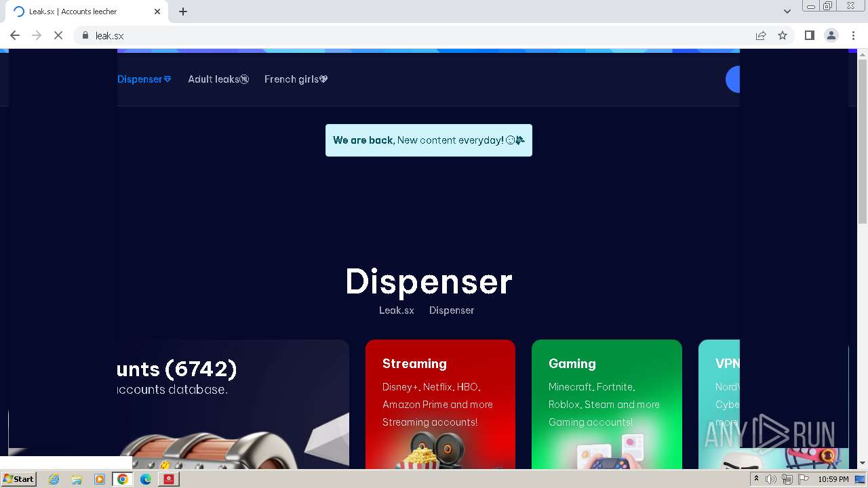Click the blue round button in the header
The height and width of the screenshot is (488, 868).
click(733, 79)
